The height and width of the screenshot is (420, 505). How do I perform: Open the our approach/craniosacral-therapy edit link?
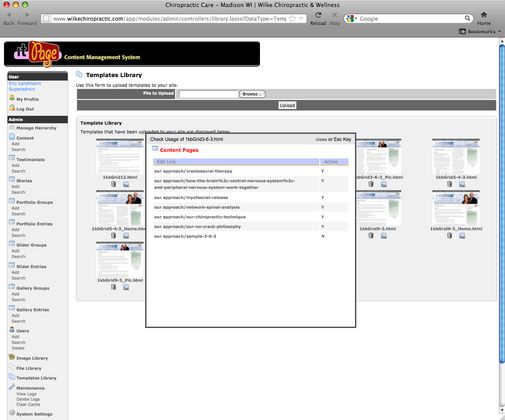click(193, 171)
